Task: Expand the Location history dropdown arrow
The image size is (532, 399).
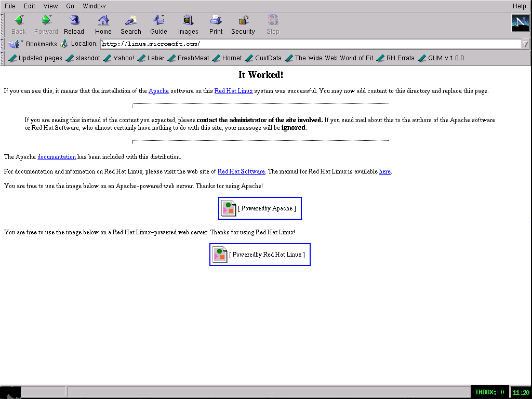Action: coord(526,44)
